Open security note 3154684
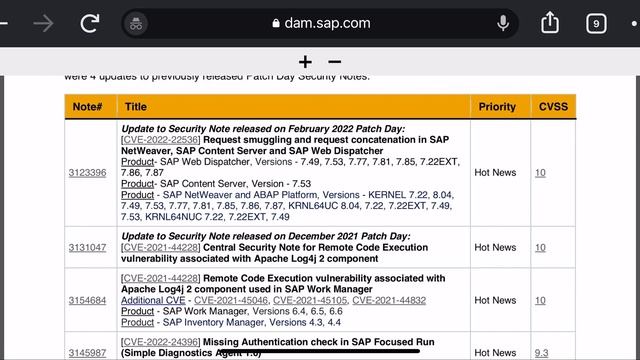Image resolution: width=640 pixels, height=360 pixels. click(87, 300)
